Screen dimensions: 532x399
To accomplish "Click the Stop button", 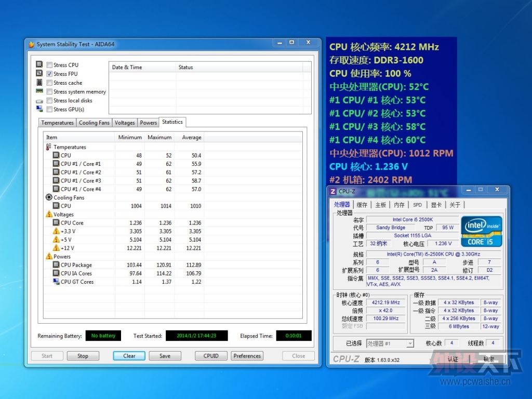I will (x=83, y=356).
